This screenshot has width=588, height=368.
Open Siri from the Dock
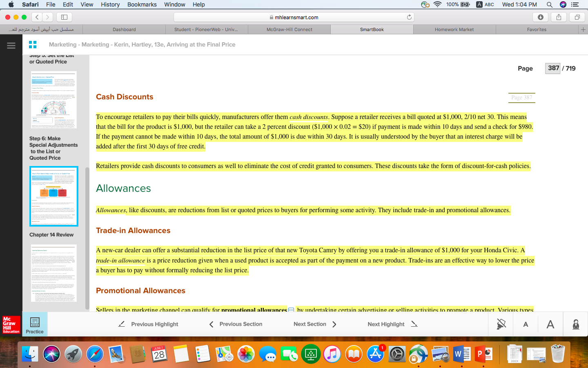coord(52,354)
